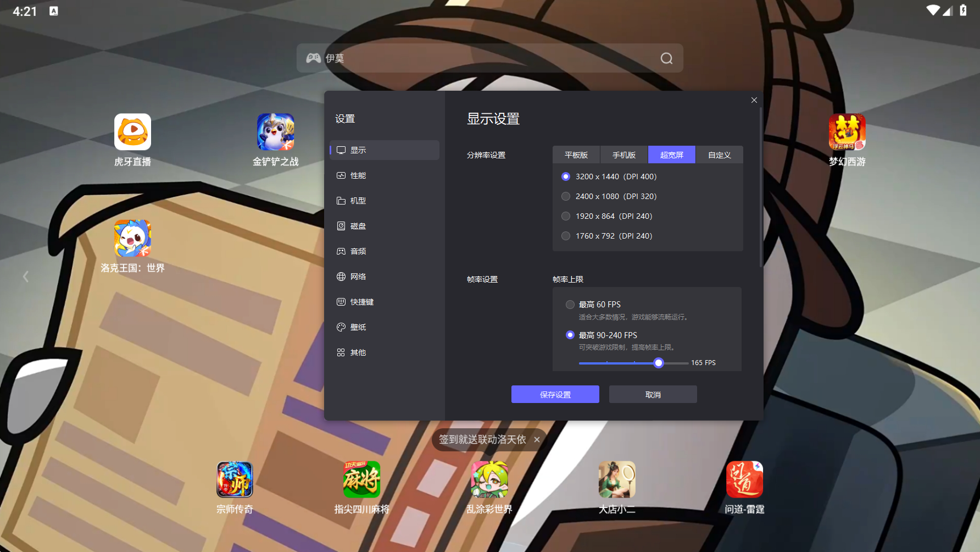Click the battery status icon

963,10
